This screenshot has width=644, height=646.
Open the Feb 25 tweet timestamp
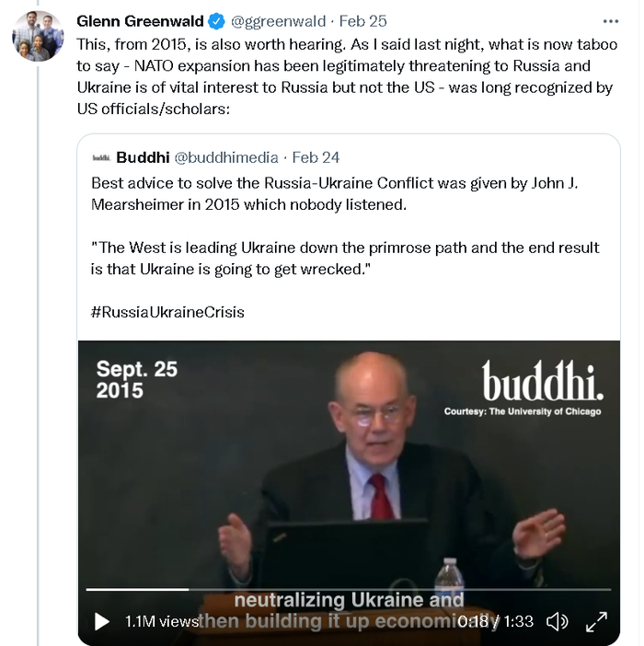(363, 21)
